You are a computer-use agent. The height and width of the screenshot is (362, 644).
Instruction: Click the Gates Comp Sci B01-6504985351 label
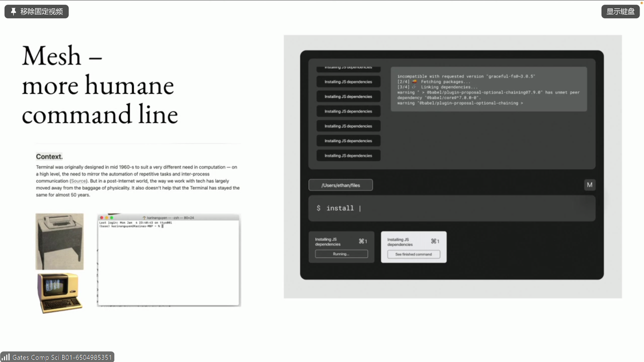point(62,357)
